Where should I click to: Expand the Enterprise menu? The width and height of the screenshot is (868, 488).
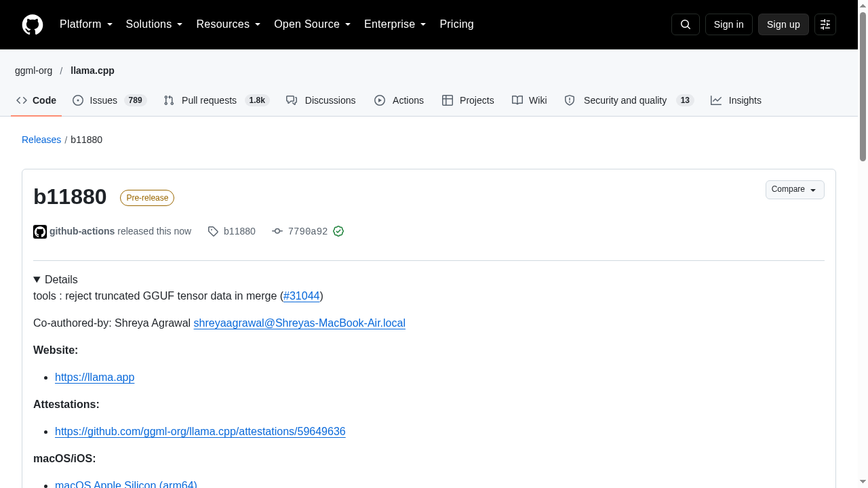pyautogui.click(x=395, y=24)
